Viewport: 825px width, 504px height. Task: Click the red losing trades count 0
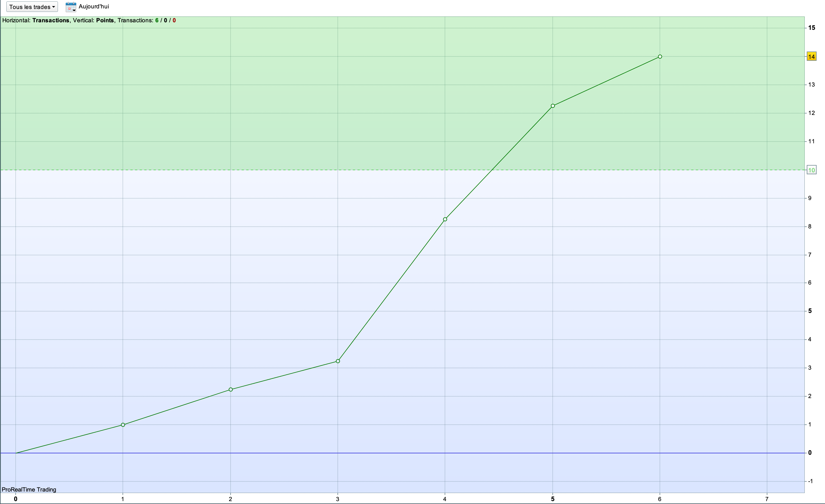click(x=174, y=21)
